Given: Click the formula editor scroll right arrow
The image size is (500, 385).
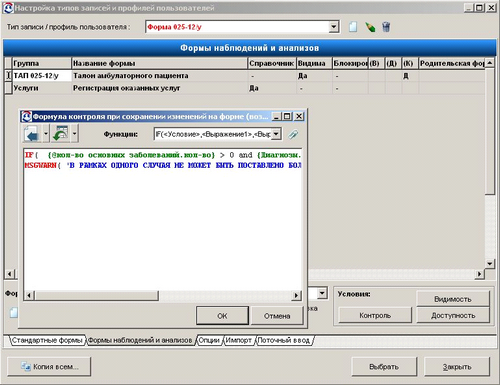Looking at the screenshot, I should click(296, 295).
